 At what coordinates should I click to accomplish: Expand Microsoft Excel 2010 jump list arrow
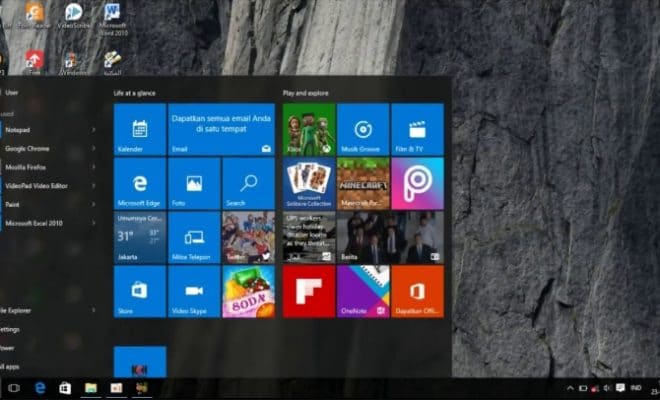93,223
